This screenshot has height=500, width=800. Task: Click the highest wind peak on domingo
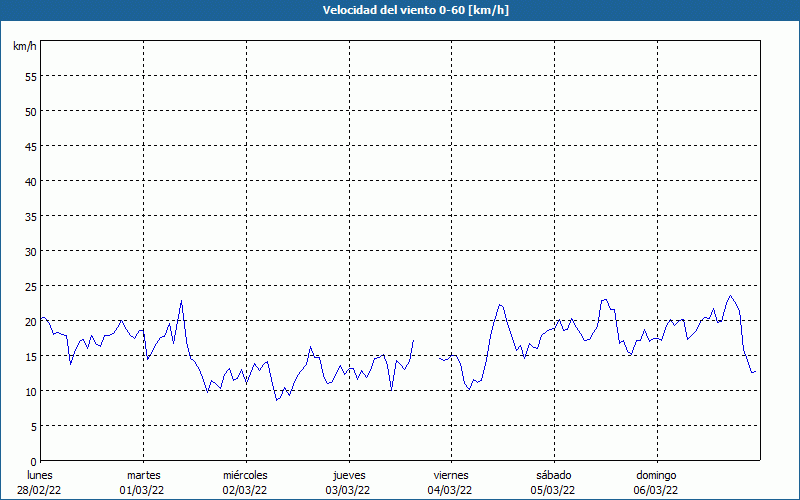(730, 295)
